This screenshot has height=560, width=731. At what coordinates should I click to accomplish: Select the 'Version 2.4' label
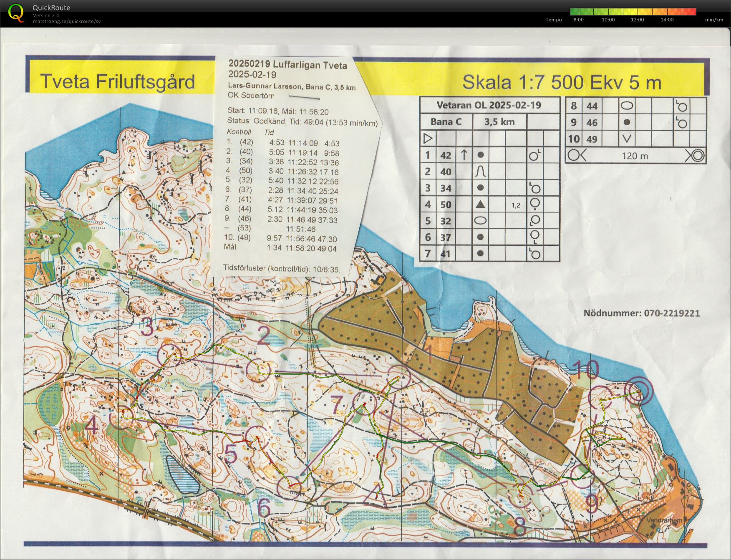click(x=46, y=15)
